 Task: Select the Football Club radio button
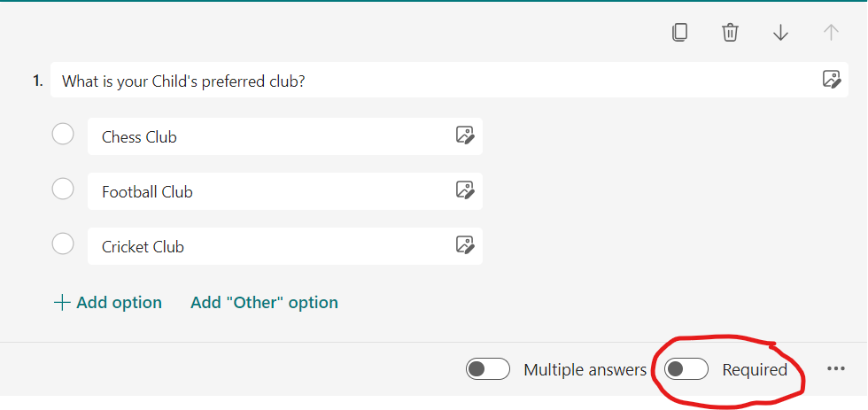pos(63,190)
